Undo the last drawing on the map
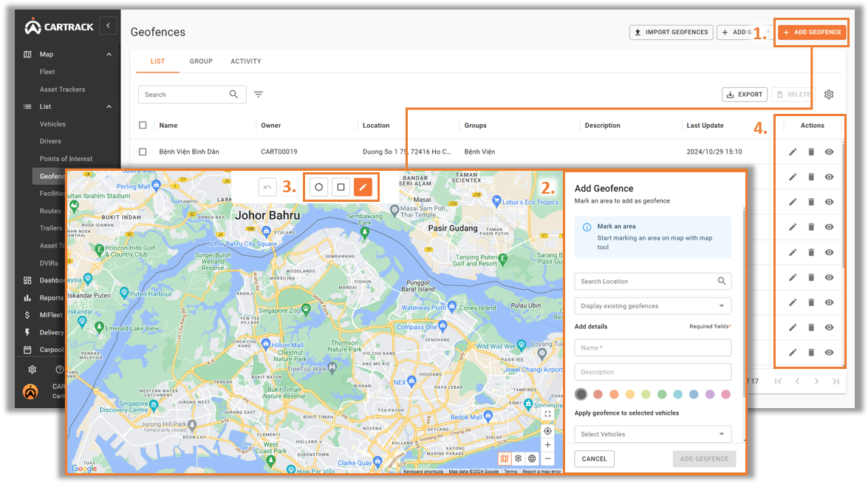Image resolution: width=868 pixels, height=485 pixels. (267, 187)
